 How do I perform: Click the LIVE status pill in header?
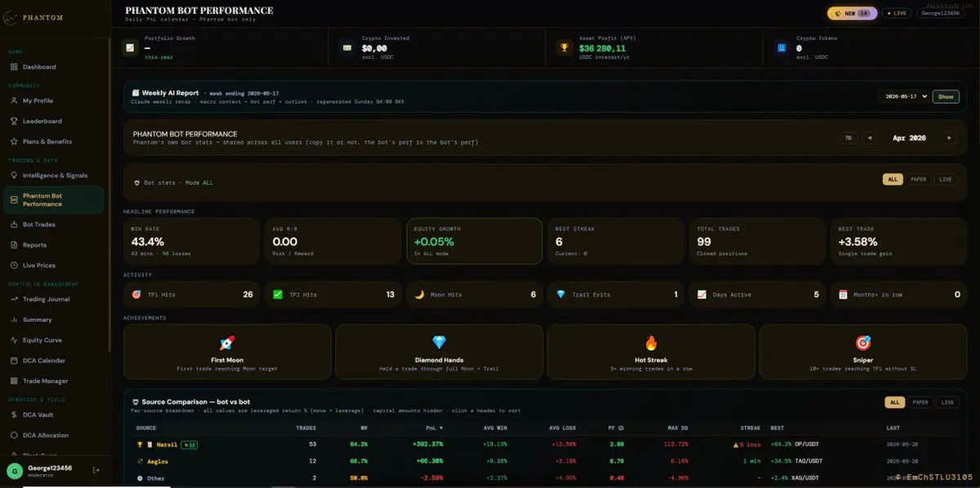coord(897,13)
